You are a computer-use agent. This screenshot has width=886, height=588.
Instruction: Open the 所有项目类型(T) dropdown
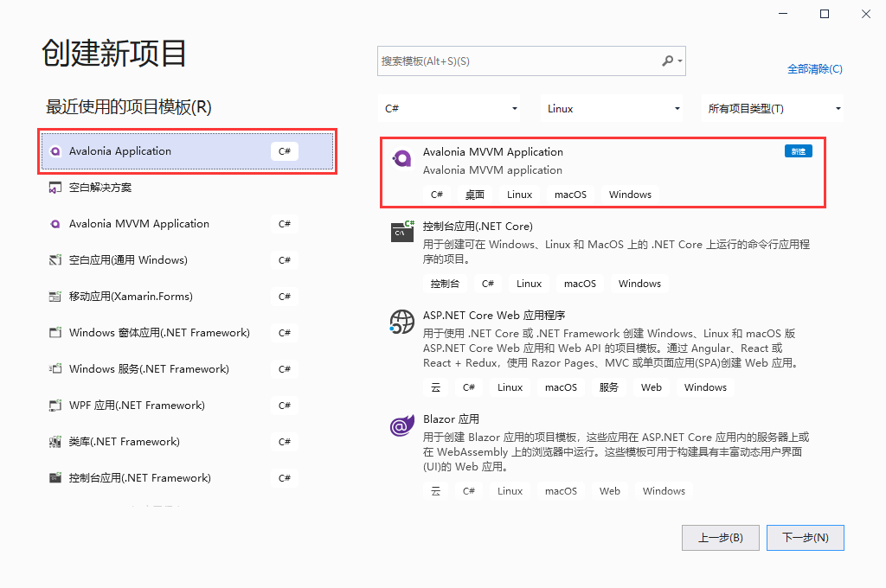pyautogui.click(x=773, y=108)
